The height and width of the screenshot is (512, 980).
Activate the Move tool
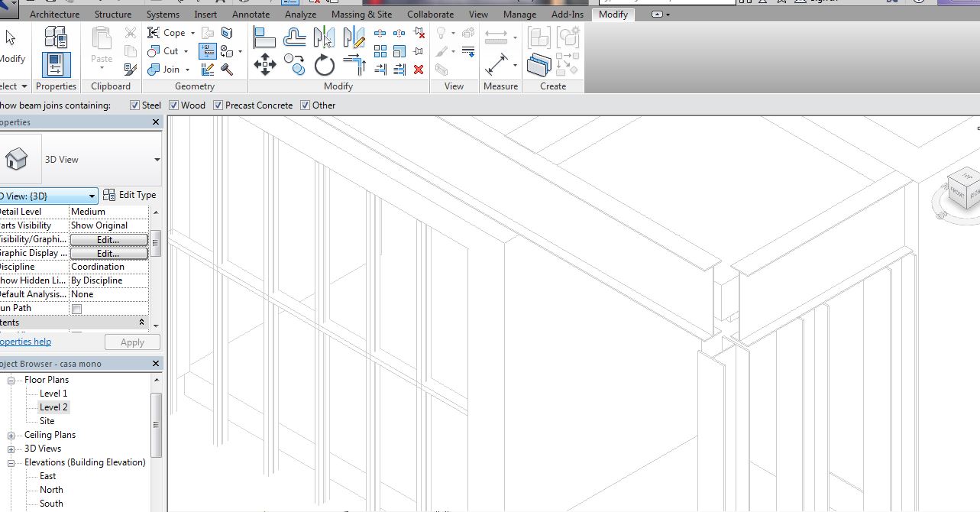264,65
